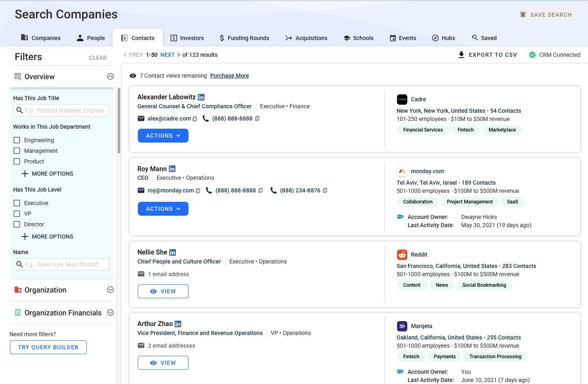The height and width of the screenshot is (384, 588).
Task: Check the Engineering job department filter
Action: 16,140
